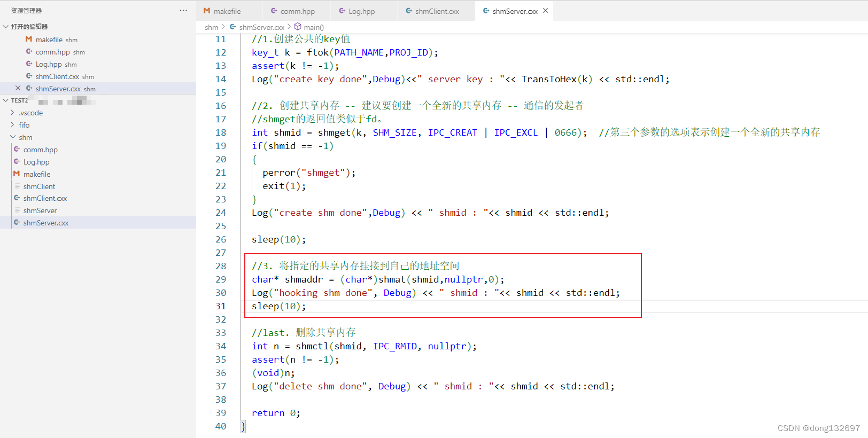
Task: Click the shmServer.cxx breadcrumb segment
Action: (261, 27)
